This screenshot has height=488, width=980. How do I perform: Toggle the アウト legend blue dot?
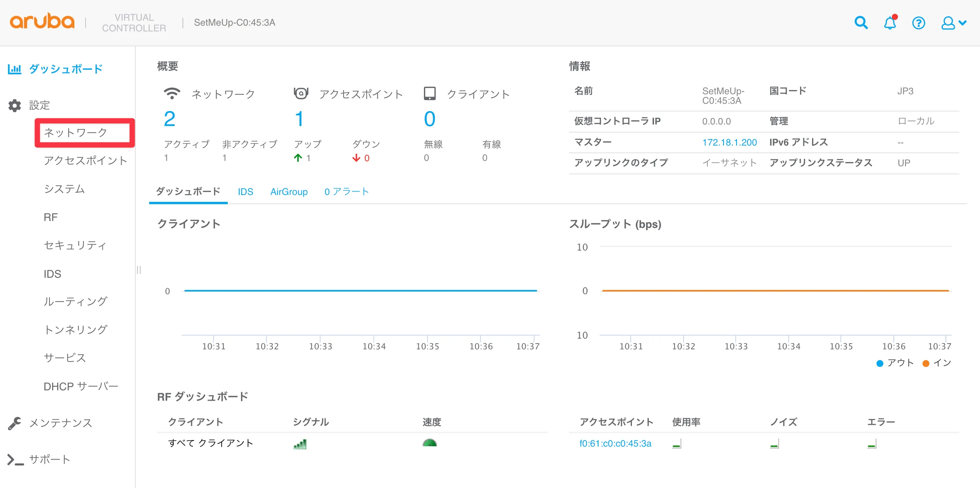tap(880, 363)
